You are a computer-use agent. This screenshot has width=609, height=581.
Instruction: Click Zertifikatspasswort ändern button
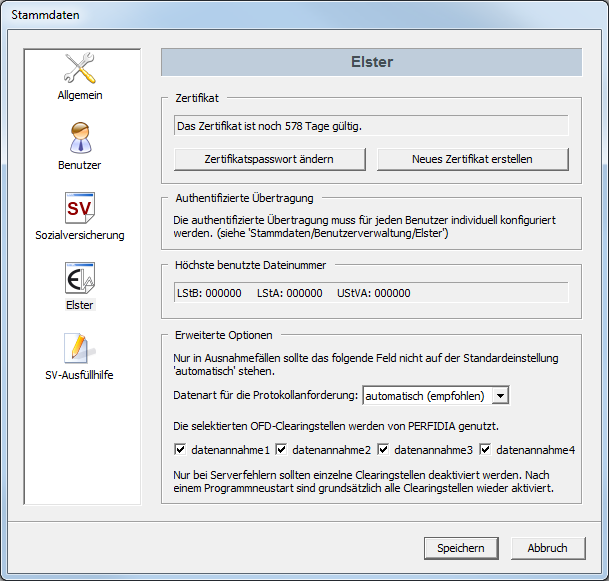point(270,159)
